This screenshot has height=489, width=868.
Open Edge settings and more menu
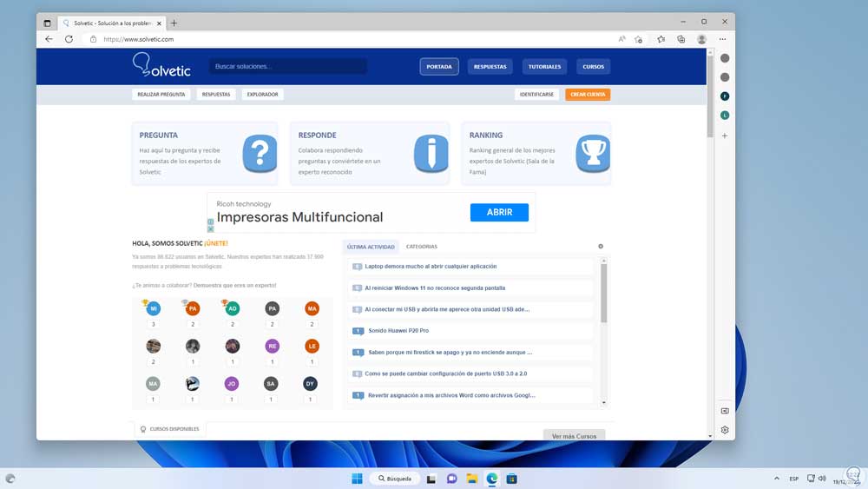pos(722,39)
